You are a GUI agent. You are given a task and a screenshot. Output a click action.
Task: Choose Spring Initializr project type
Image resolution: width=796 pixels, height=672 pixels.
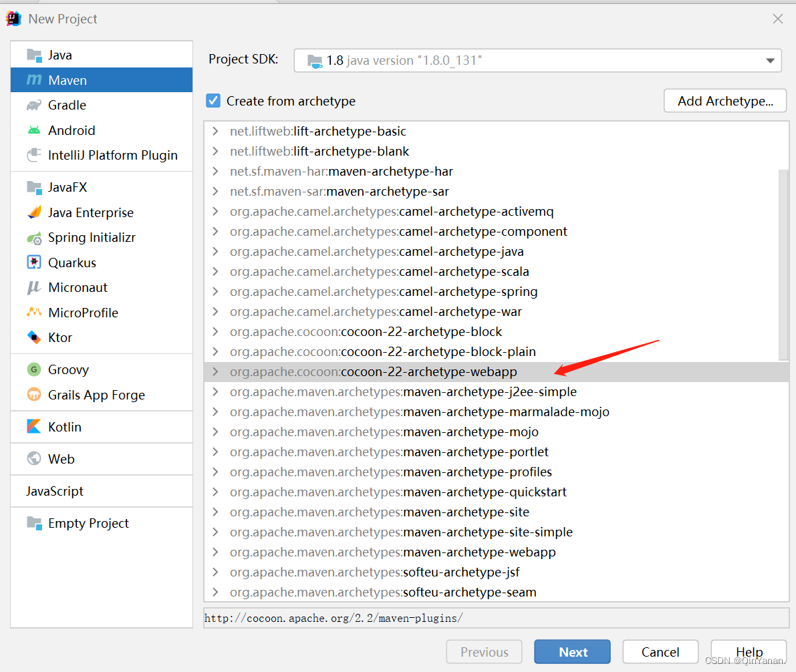(102, 238)
